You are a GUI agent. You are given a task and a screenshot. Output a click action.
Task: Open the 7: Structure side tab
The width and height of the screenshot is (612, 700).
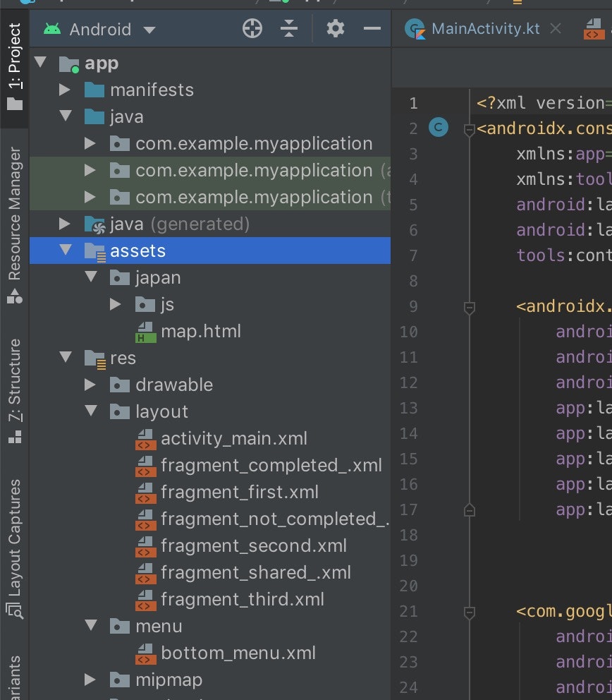(x=14, y=391)
